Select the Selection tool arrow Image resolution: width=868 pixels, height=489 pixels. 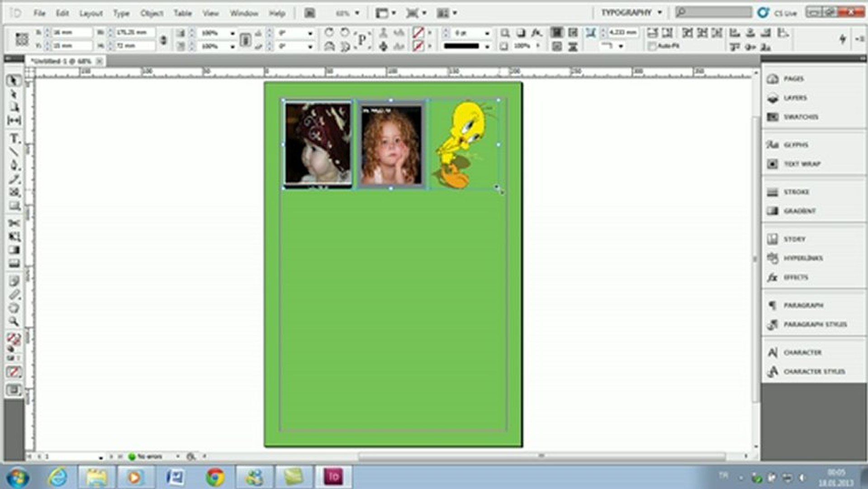click(14, 81)
